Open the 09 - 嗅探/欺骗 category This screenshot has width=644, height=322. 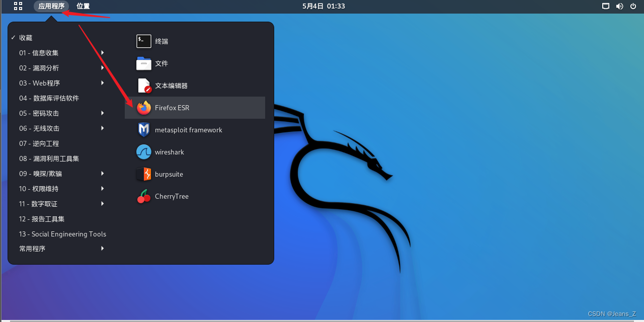pyautogui.click(x=41, y=174)
